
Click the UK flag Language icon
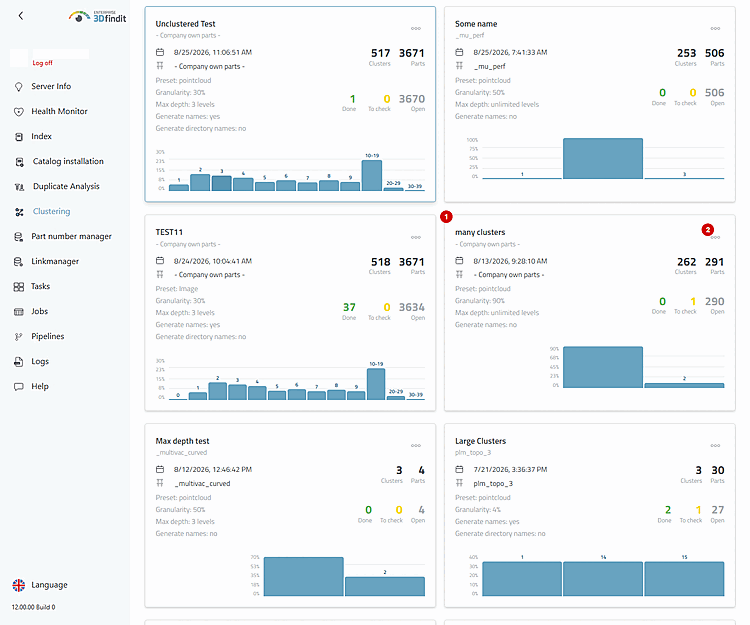coord(19,585)
